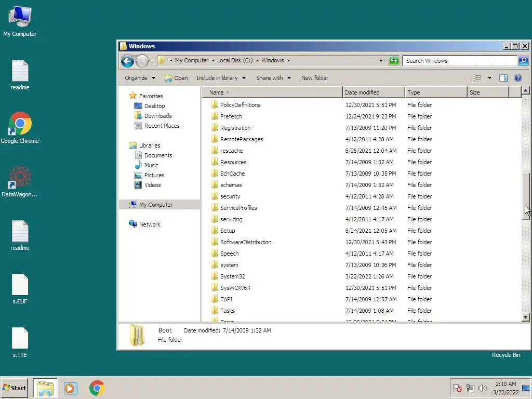
Task: Click the My Computer breadcrumb segment
Action: [192, 60]
